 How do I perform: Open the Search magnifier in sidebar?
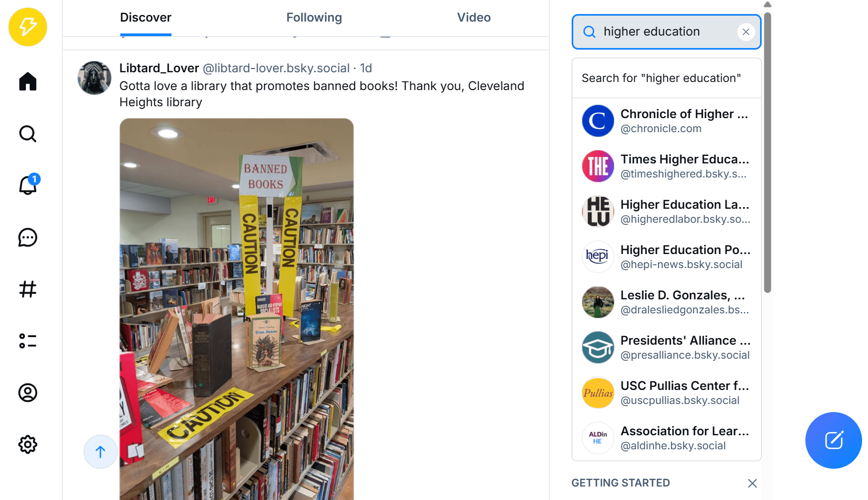[x=28, y=133]
